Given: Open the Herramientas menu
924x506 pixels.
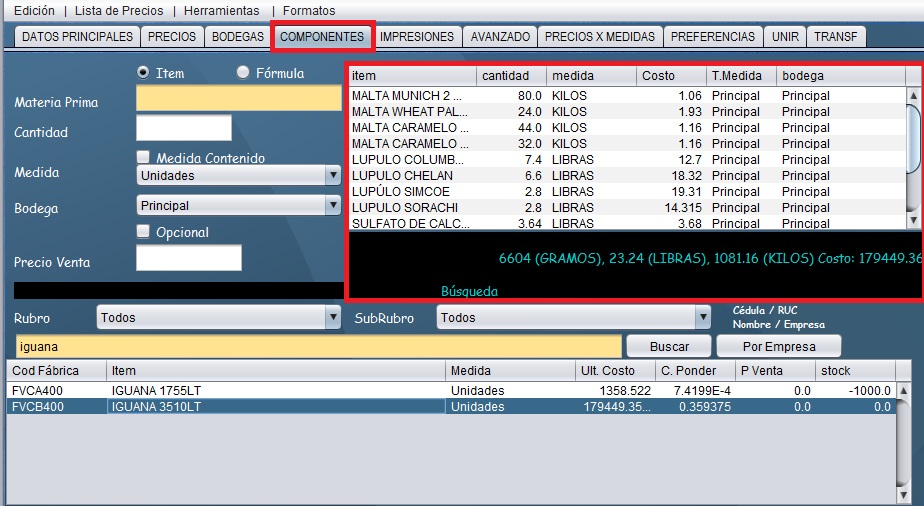Looking at the screenshot, I should point(221,10).
